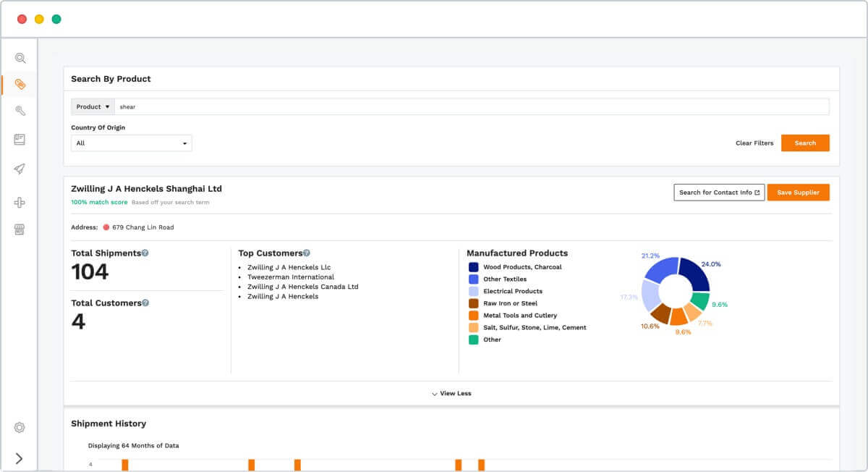
Task: Click customer Zwilling J A Henckels Canada Ltd
Action: tap(303, 287)
